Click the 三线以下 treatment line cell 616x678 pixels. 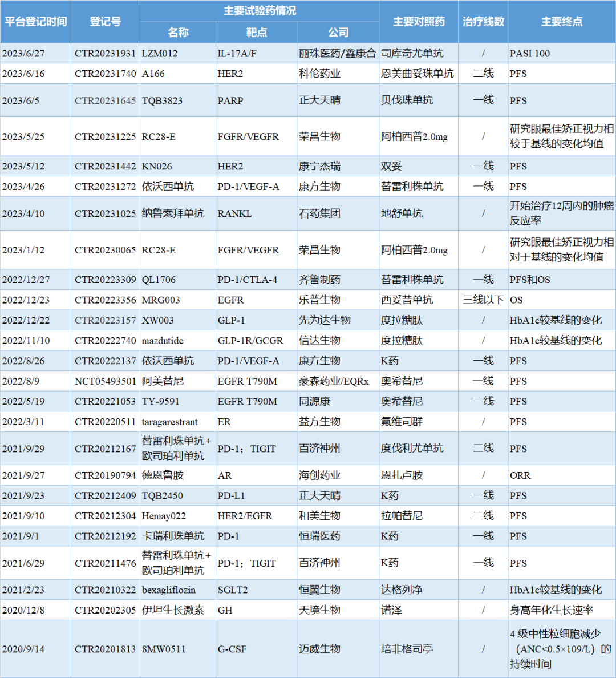pyautogui.click(x=483, y=300)
